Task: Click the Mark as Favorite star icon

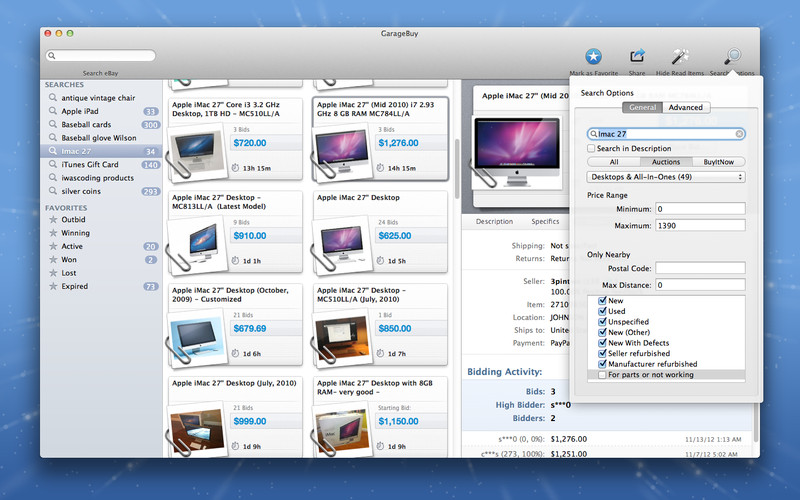Action: pos(593,56)
